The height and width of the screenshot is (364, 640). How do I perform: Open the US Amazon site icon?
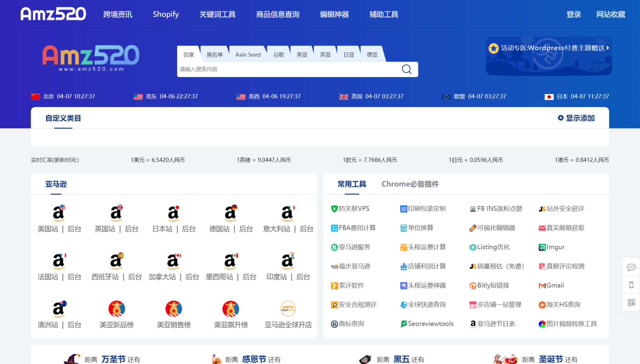59,213
